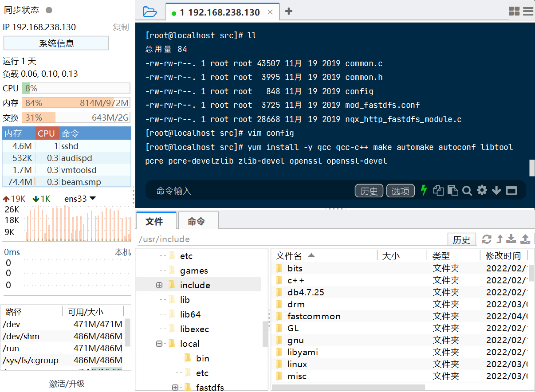Sort files by the 类型 column header
Screen dimensions: 535x392
click(454, 255)
